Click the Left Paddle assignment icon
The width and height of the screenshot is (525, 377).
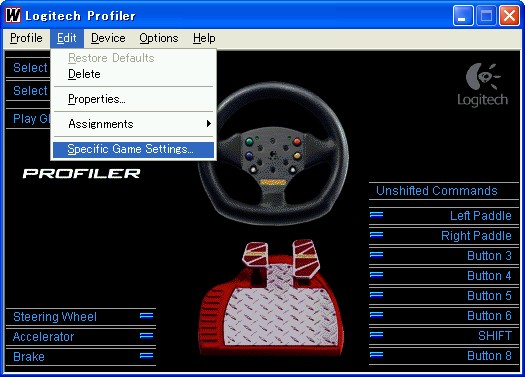tap(376, 215)
